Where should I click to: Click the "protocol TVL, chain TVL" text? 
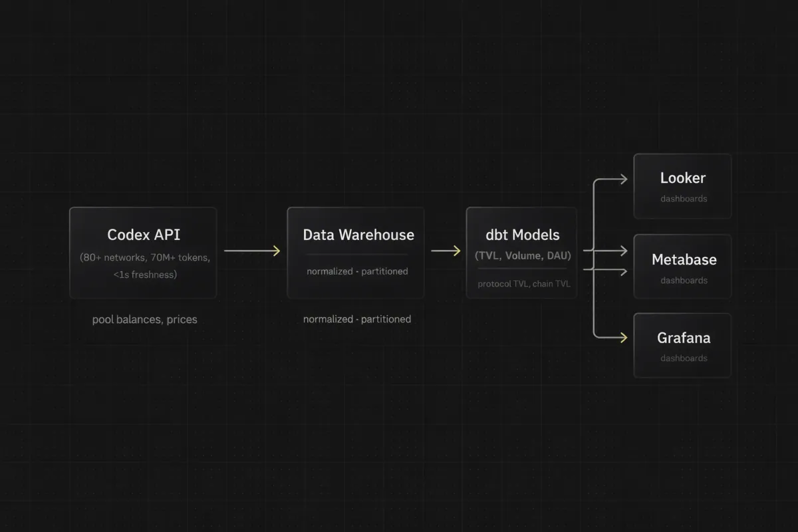523,284
